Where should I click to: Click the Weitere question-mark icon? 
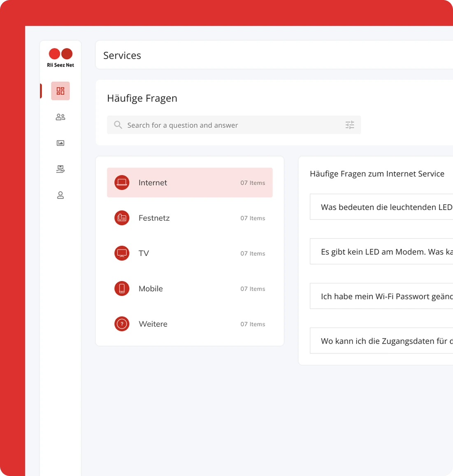pyautogui.click(x=122, y=324)
